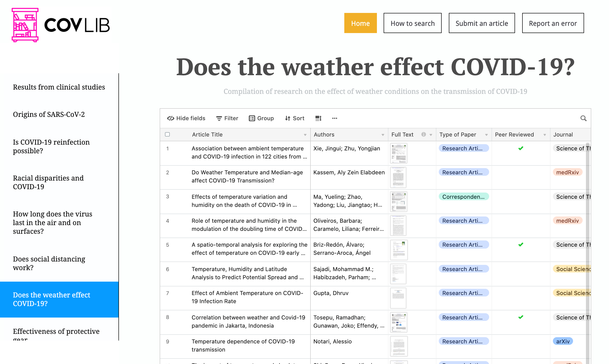Open Type of Paper column dropdown arrow

486,135
